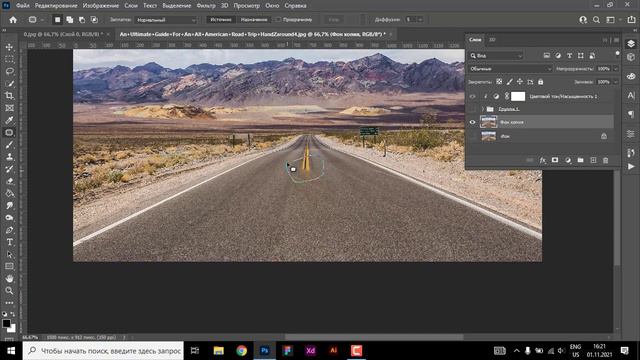Image resolution: width=640 pixels, height=360 pixels.
Task: Open the Image menu
Action: 100,6
